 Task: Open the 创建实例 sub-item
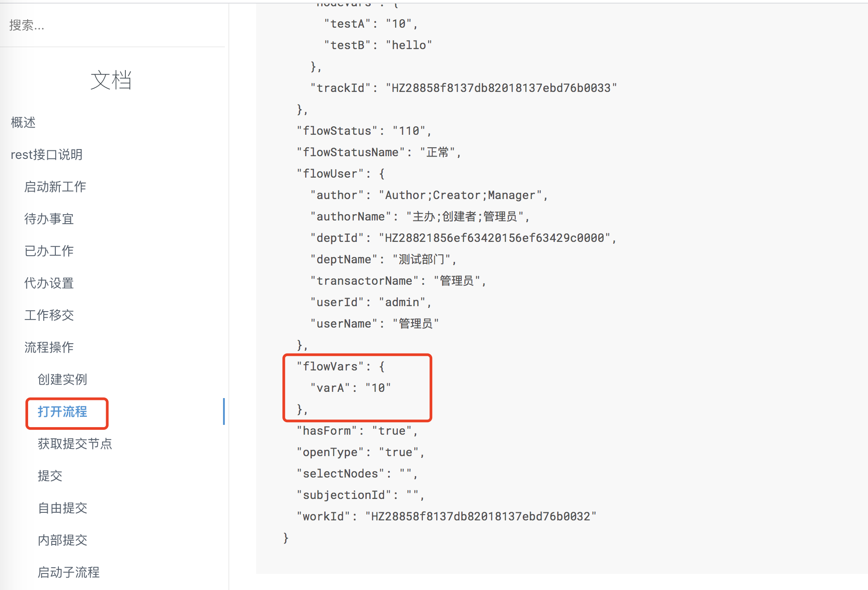tap(62, 379)
